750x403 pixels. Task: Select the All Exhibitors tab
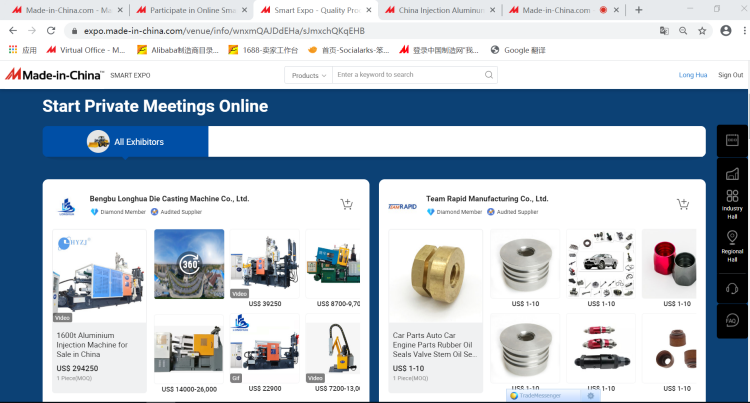pos(125,142)
